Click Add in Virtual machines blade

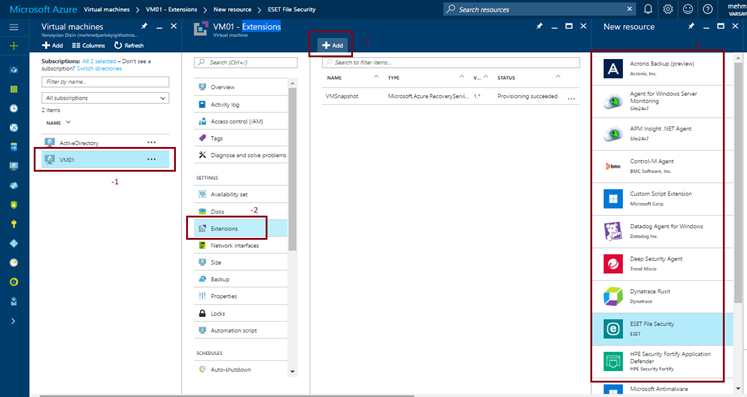(x=52, y=45)
